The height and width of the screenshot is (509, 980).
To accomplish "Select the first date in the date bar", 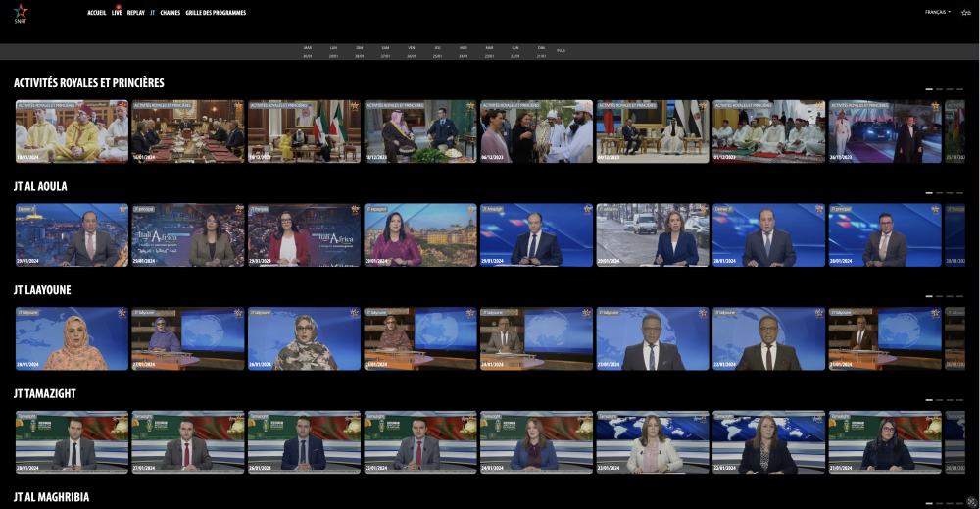I will pyautogui.click(x=308, y=51).
